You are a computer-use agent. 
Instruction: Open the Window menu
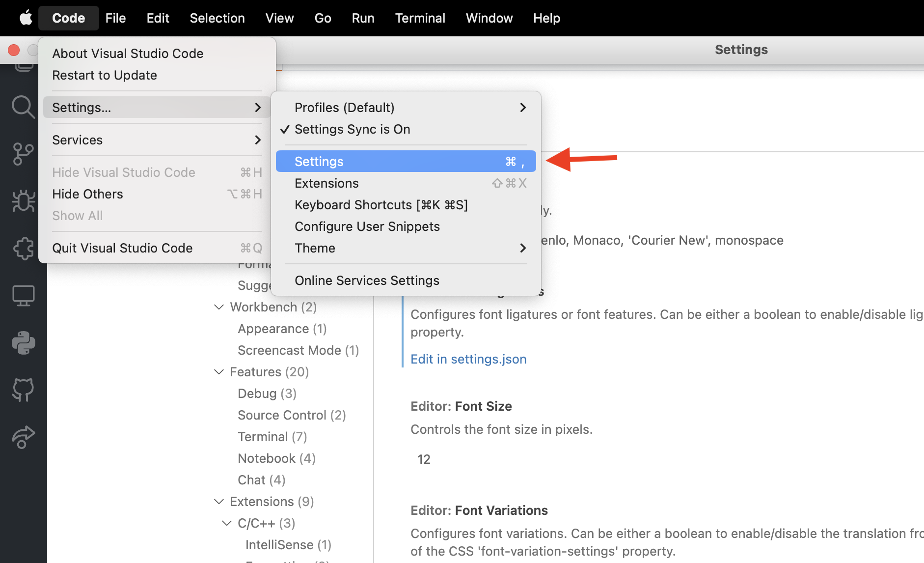tap(489, 18)
